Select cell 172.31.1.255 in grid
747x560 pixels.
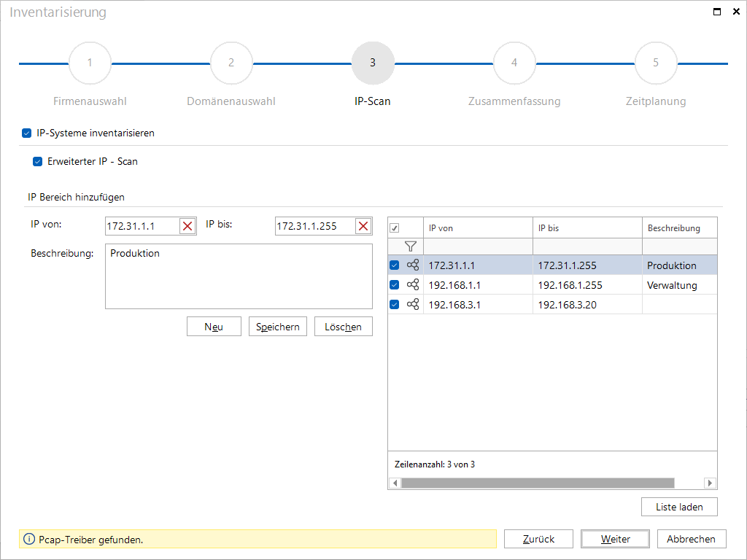pos(587,265)
